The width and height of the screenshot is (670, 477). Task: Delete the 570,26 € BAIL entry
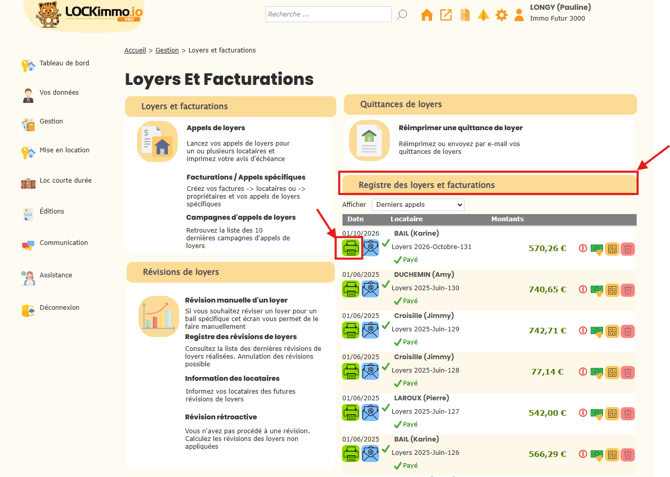pyautogui.click(x=628, y=249)
